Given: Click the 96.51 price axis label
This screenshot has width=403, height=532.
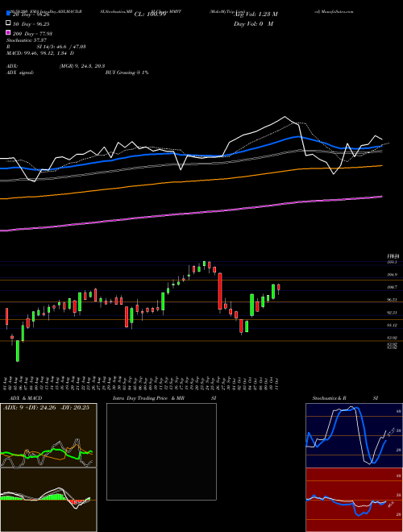Looking at the screenshot, I should [392, 300].
